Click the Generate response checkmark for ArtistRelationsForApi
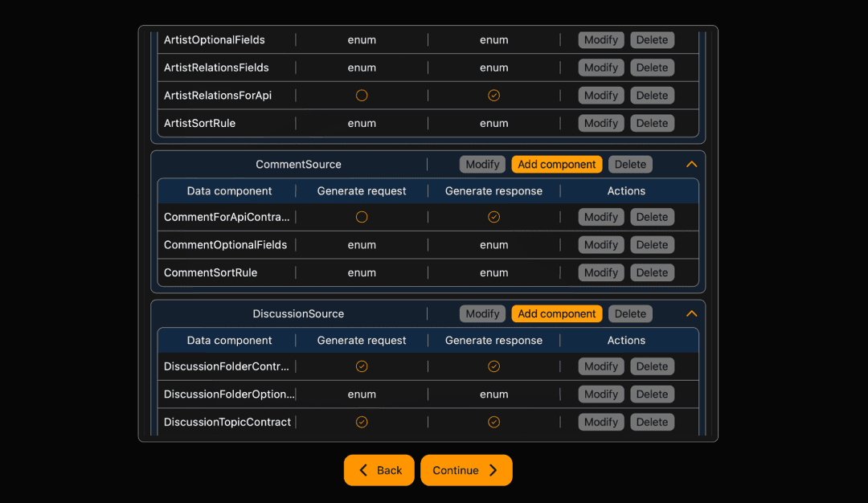 [493, 95]
